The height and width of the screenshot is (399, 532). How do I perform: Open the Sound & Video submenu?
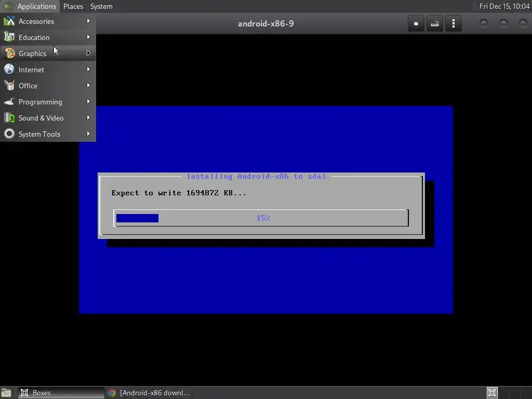click(48, 118)
